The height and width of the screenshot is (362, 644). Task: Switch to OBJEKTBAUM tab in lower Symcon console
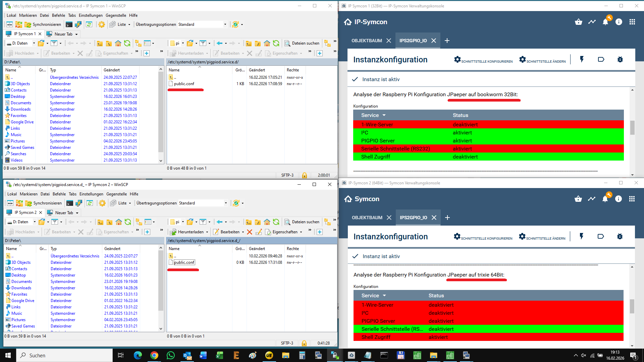(367, 218)
